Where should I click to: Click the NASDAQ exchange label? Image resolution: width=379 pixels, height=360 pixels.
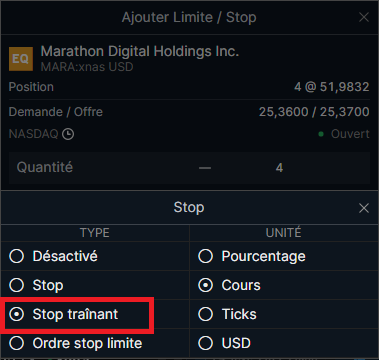(33, 134)
